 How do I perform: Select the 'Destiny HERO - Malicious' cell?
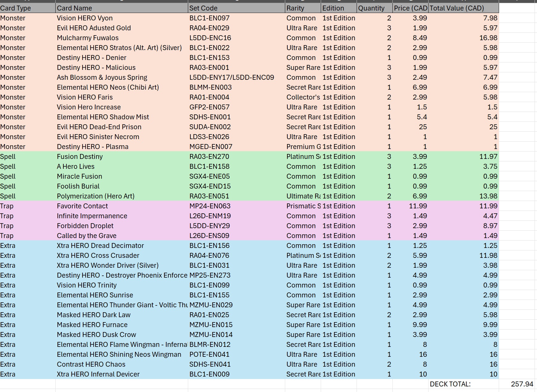tap(122, 67)
